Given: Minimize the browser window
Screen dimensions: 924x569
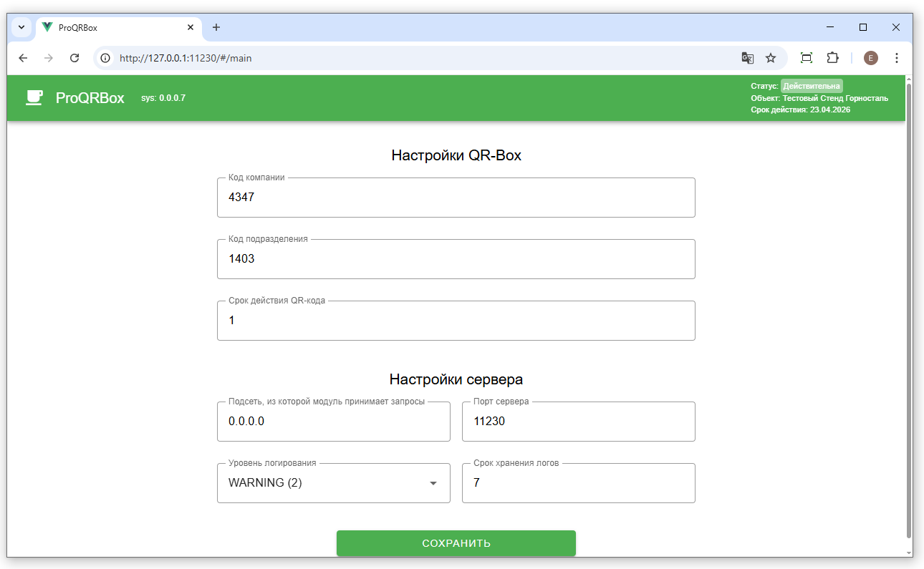Looking at the screenshot, I should coord(830,27).
